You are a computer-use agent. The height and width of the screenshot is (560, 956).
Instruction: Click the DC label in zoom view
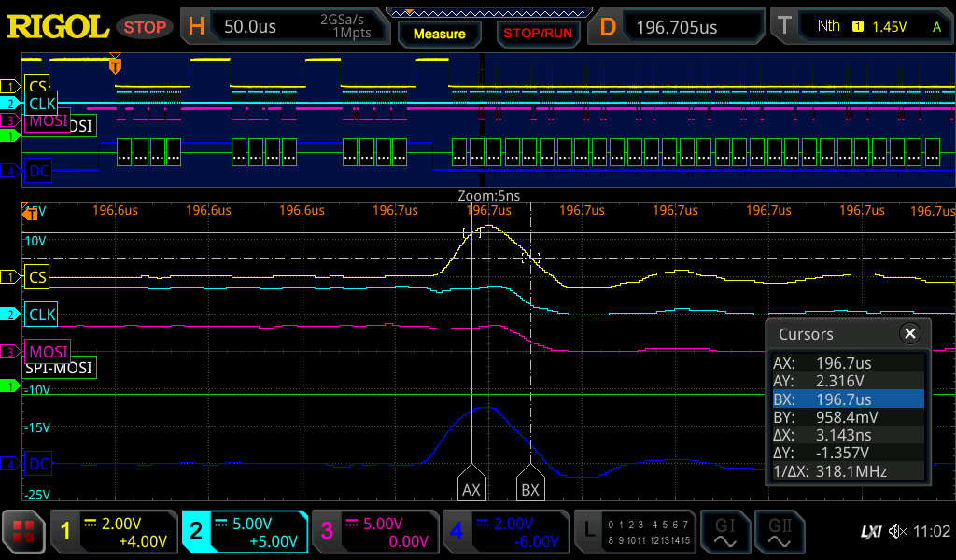(38, 464)
